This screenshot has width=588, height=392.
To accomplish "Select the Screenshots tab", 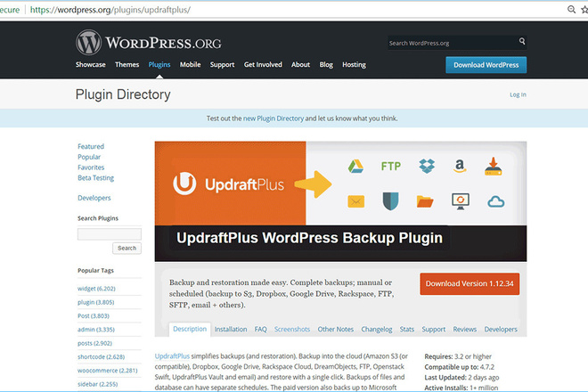I will point(292,330).
